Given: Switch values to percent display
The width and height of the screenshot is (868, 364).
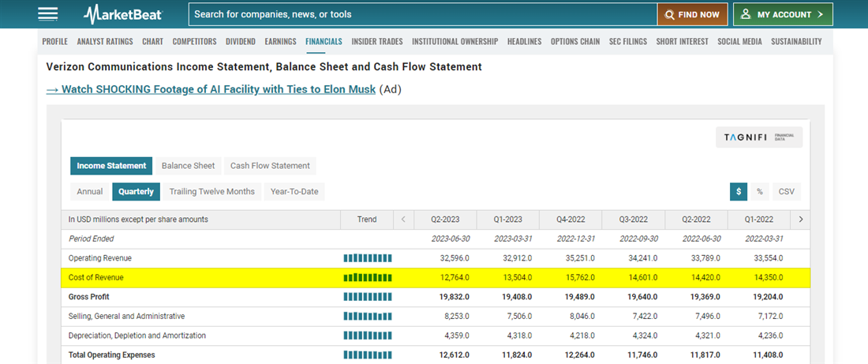Looking at the screenshot, I should click(x=759, y=191).
